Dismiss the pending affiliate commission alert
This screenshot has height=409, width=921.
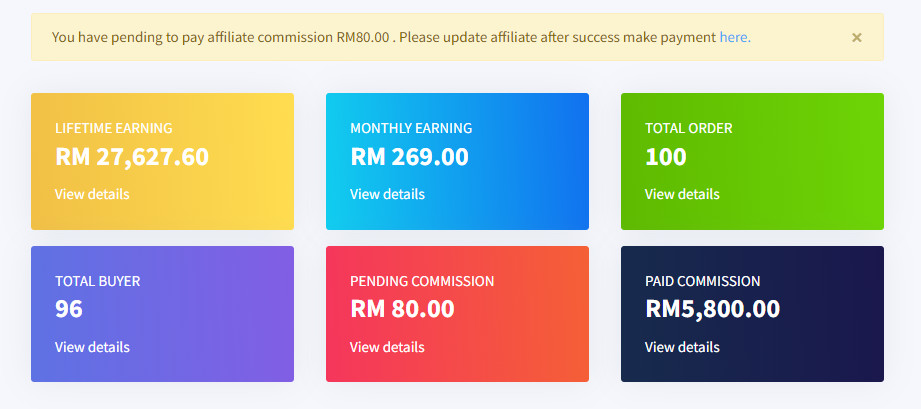point(856,38)
